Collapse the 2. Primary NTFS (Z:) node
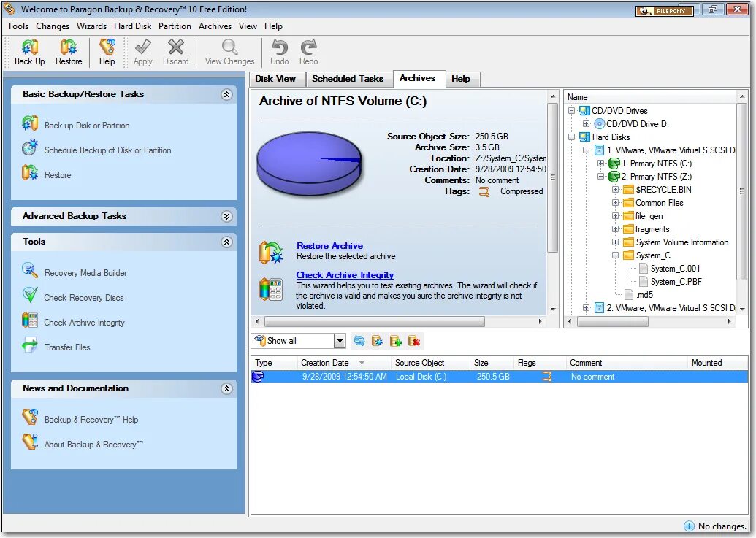Screen dimensions: 756x538 click(x=600, y=176)
